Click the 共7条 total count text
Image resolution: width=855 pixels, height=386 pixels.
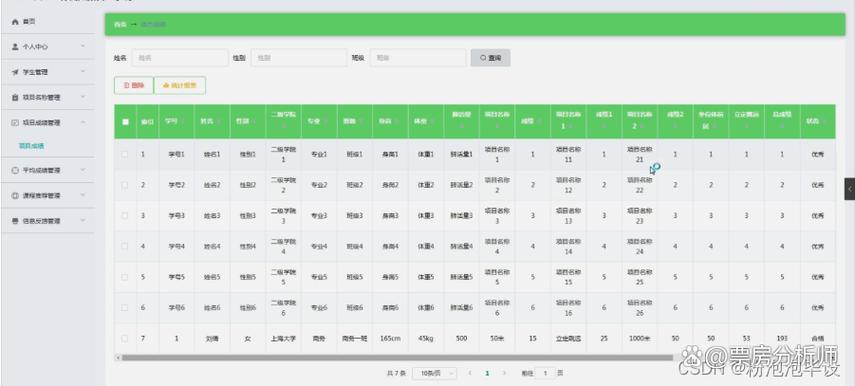396,373
